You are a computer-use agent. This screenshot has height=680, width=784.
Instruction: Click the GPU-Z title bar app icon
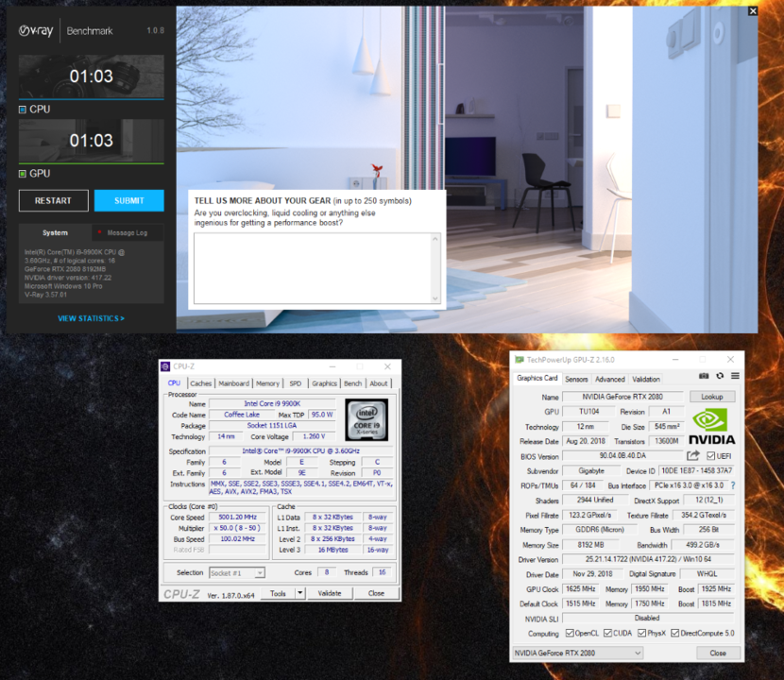[520, 360]
